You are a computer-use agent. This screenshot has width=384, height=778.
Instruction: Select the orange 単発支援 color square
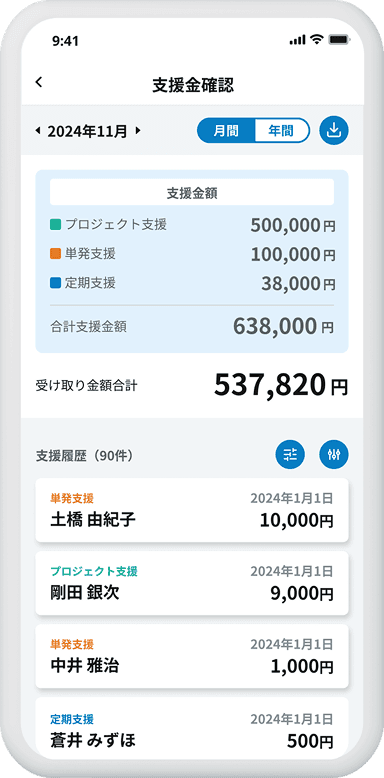coord(56,255)
